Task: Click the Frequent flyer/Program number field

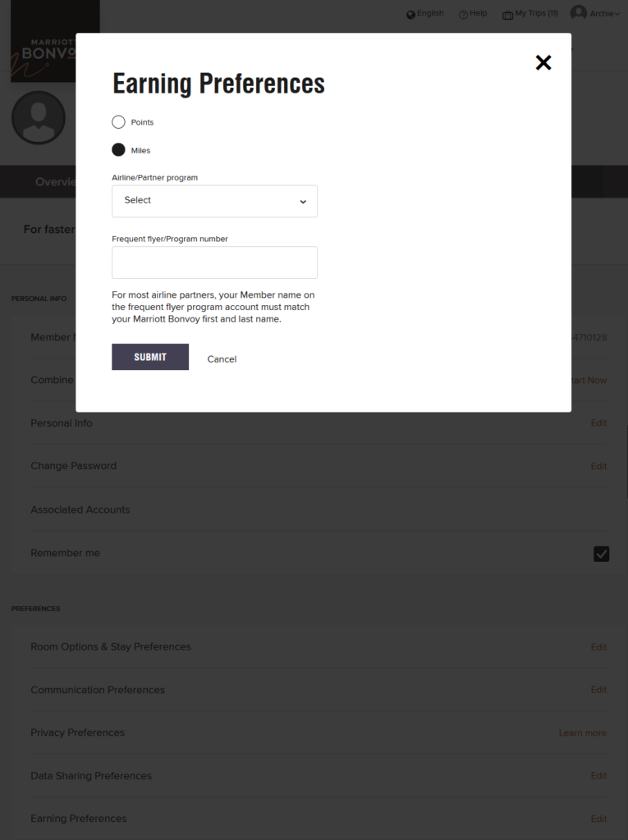Action: pos(214,262)
